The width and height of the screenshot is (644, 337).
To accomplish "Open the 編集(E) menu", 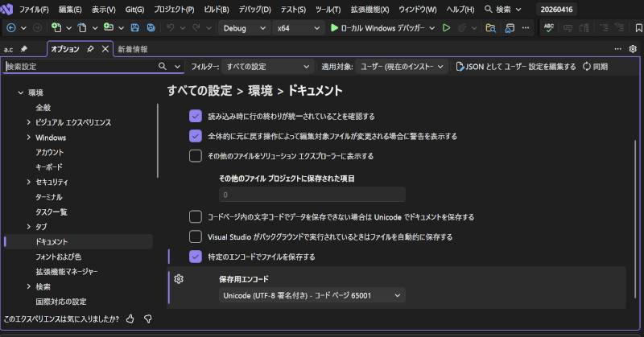I will [70, 9].
